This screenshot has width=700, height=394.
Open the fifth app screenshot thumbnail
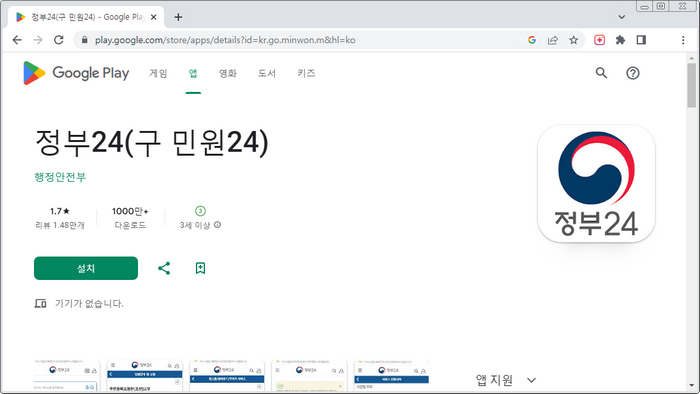(x=391, y=376)
